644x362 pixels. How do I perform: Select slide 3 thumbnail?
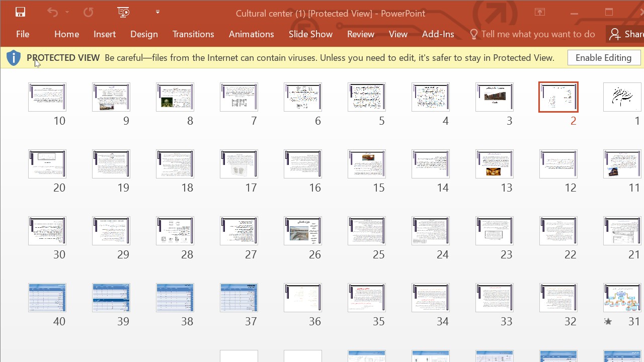point(495,97)
